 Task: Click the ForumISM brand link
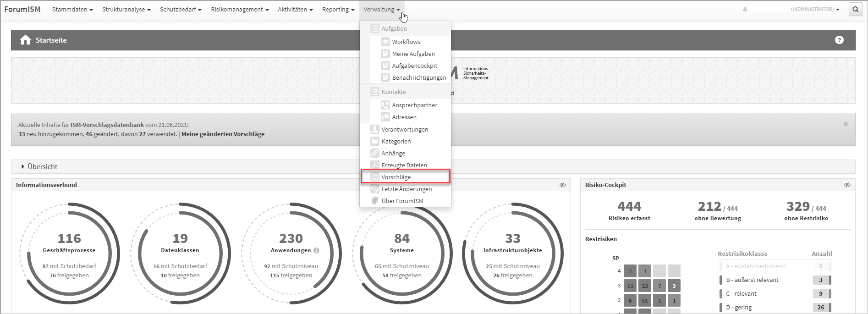pyautogui.click(x=22, y=9)
